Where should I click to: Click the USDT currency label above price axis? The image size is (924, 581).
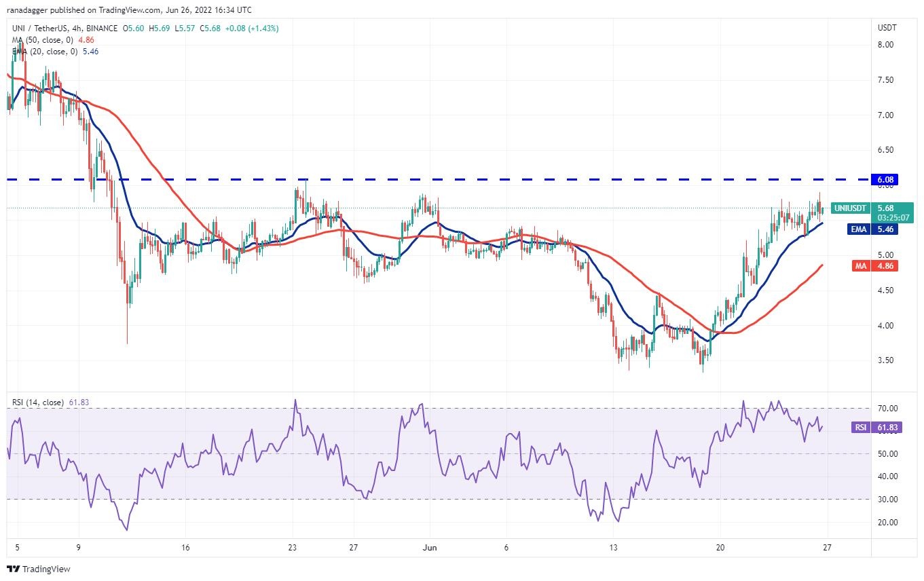coord(887,28)
